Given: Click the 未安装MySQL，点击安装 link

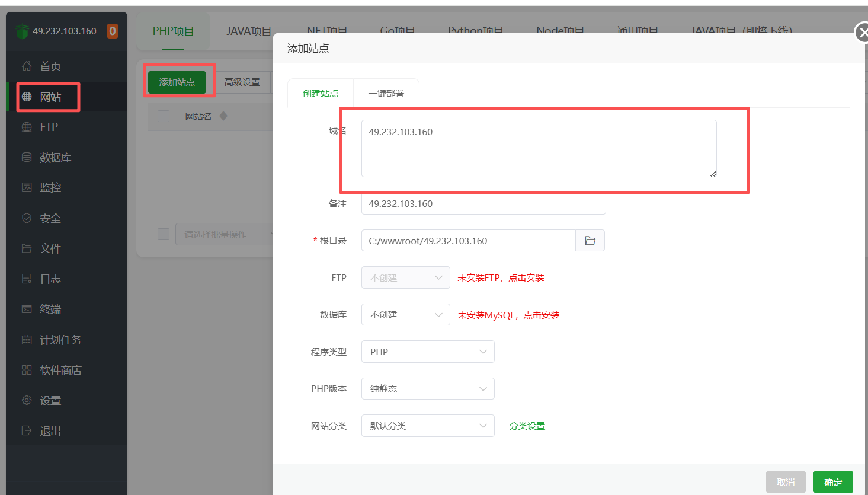Looking at the screenshot, I should pyautogui.click(x=508, y=315).
